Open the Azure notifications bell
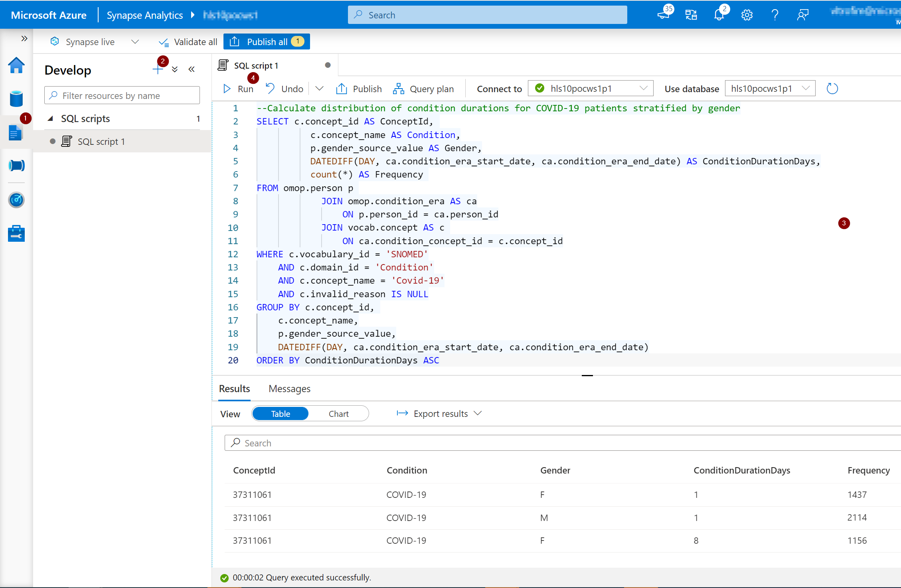The height and width of the screenshot is (588, 901). tap(719, 15)
